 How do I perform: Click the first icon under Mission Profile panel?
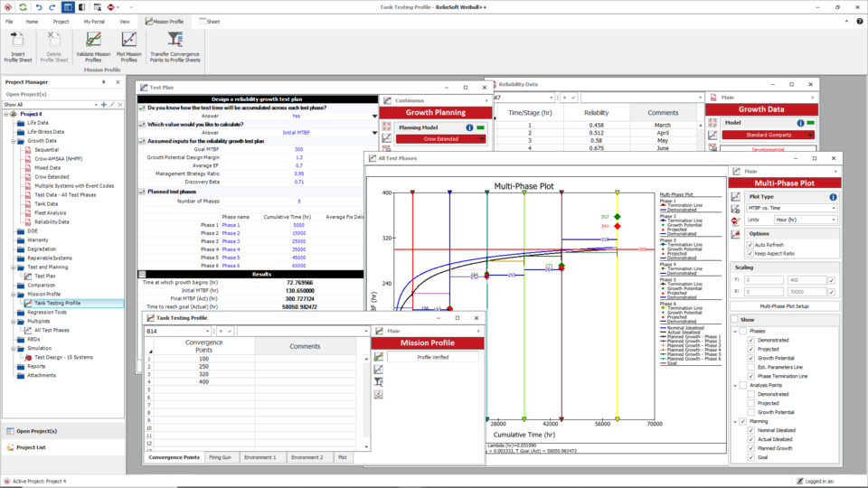click(x=379, y=357)
